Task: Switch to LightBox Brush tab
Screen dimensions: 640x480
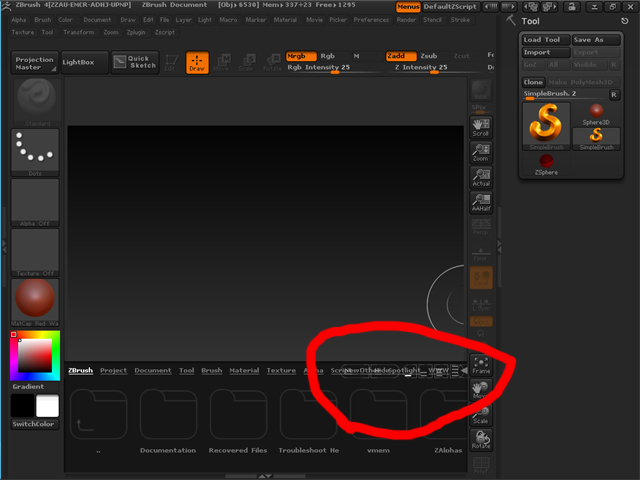Action: (211, 371)
